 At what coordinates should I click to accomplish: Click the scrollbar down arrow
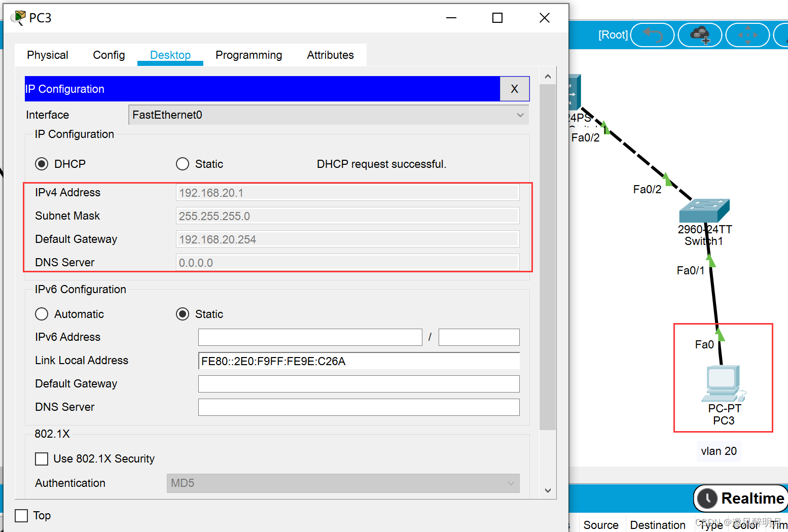point(548,490)
